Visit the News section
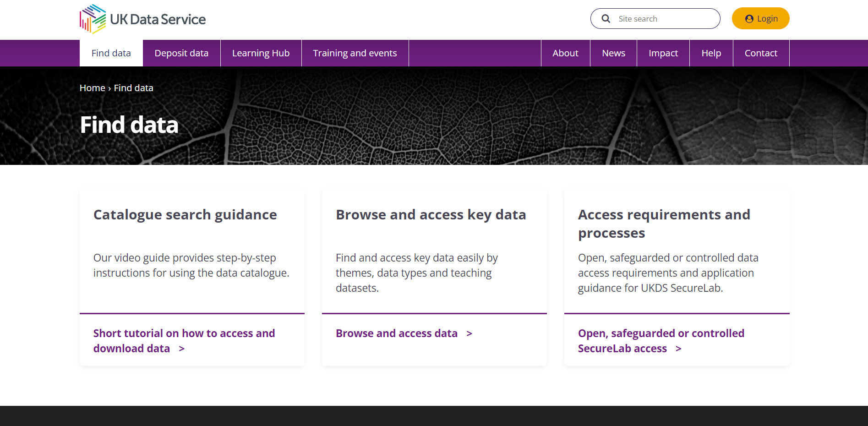This screenshot has height=426, width=868. 613,53
